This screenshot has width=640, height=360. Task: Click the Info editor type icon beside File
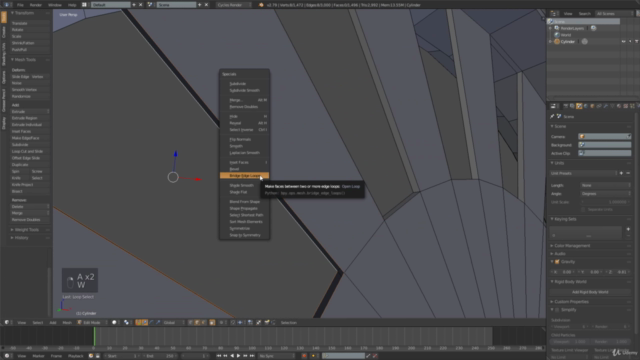7,5
